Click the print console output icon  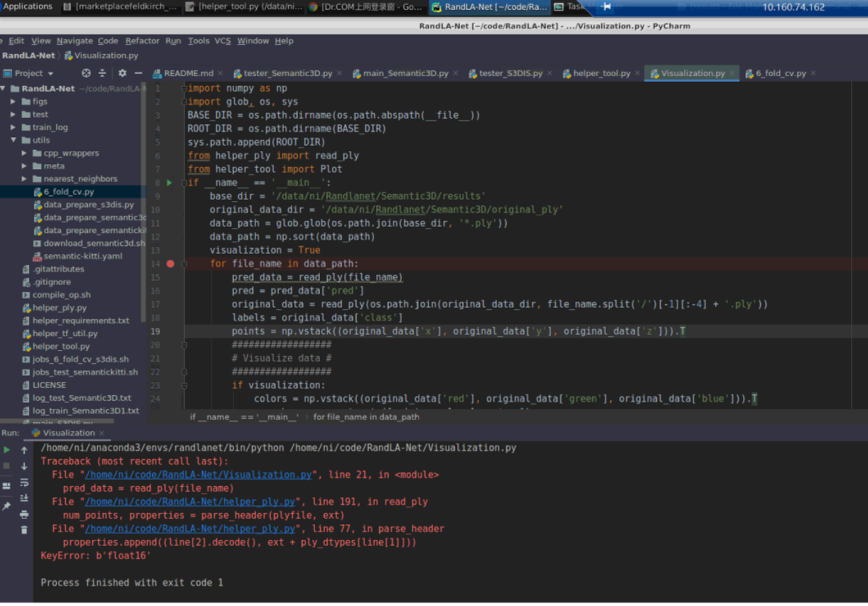click(x=24, y=514)
